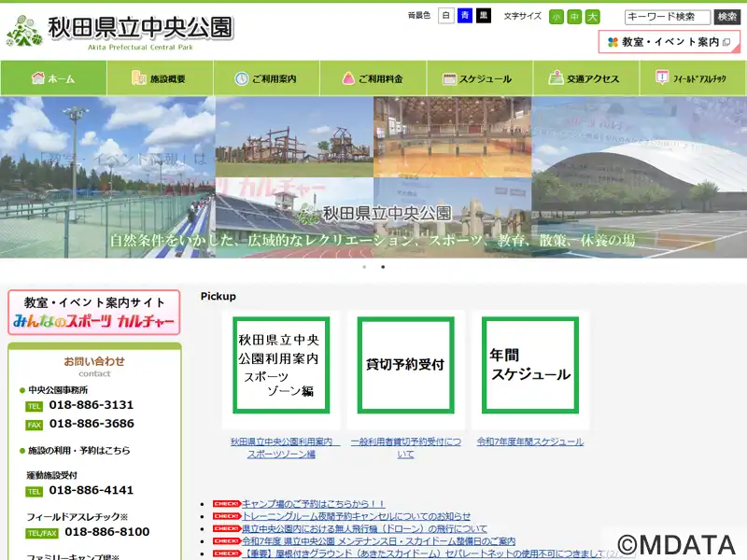Click the house icon on ホーム tab
This screenshot has height=560, width=747.
coord(37,77)
